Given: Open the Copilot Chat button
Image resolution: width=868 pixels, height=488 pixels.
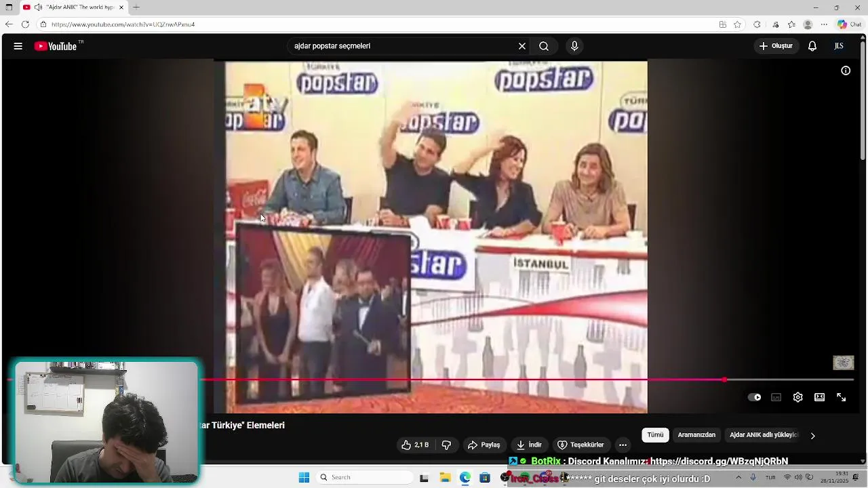Looking at the screenshot, I should coord(849,24).
